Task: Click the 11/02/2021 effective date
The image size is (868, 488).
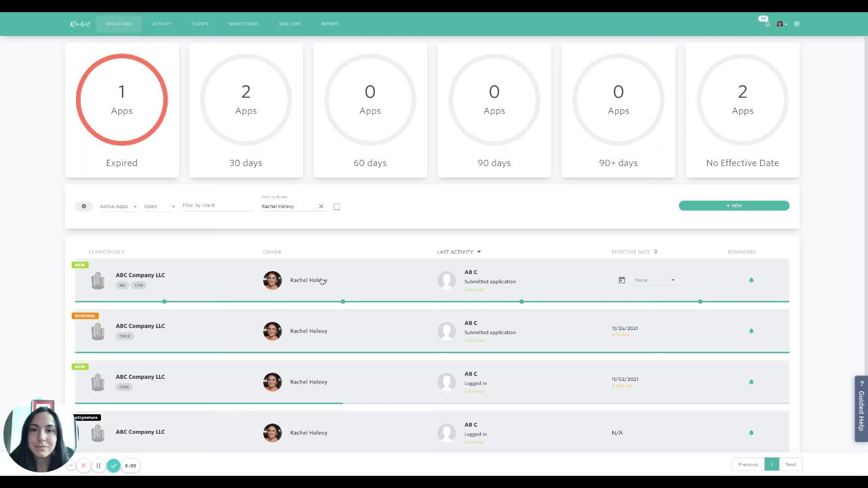Action: tap(625, 379)
